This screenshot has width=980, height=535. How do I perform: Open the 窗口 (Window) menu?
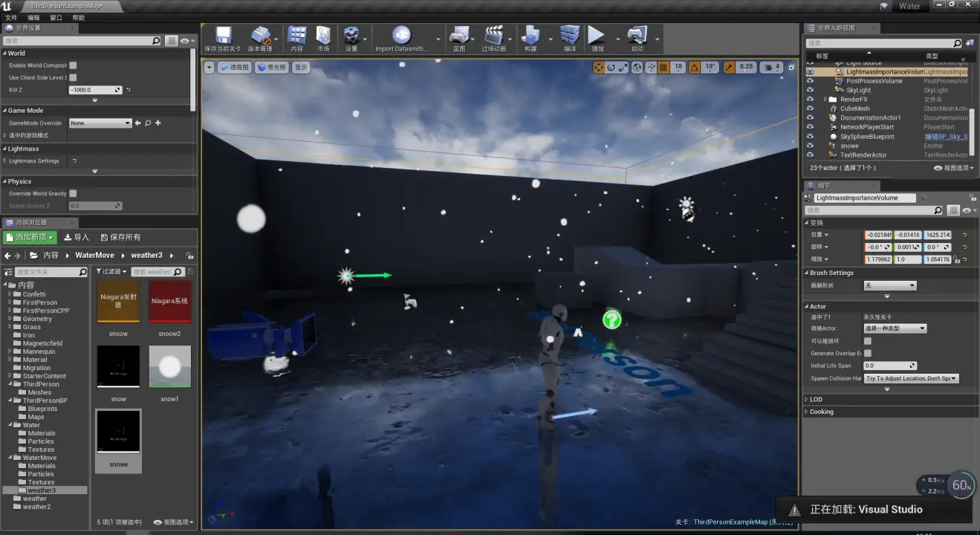click(56, 17)
